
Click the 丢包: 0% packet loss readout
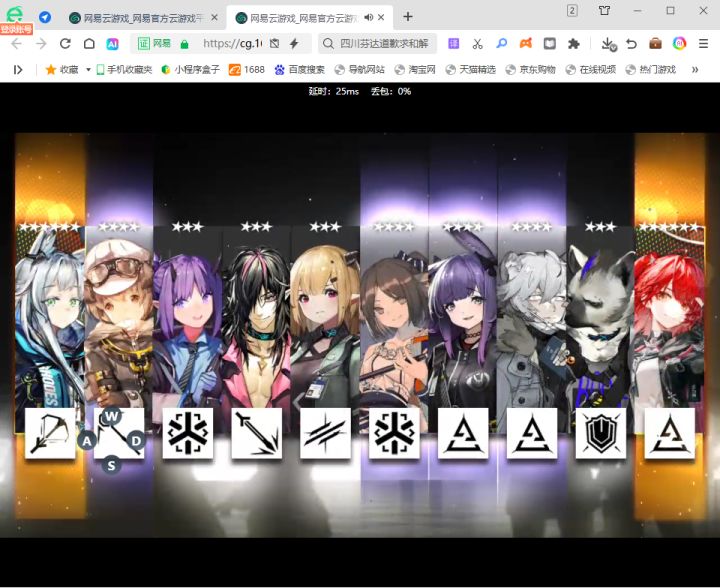(x=391, y=91)
